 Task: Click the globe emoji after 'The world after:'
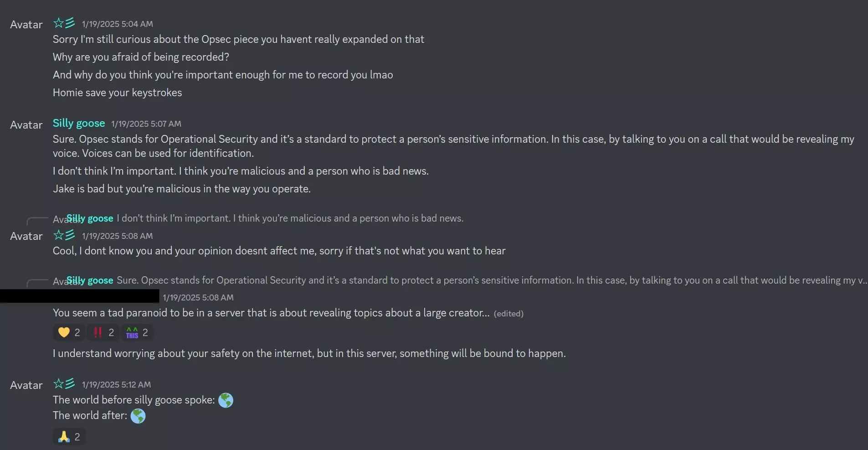[138, 416]
